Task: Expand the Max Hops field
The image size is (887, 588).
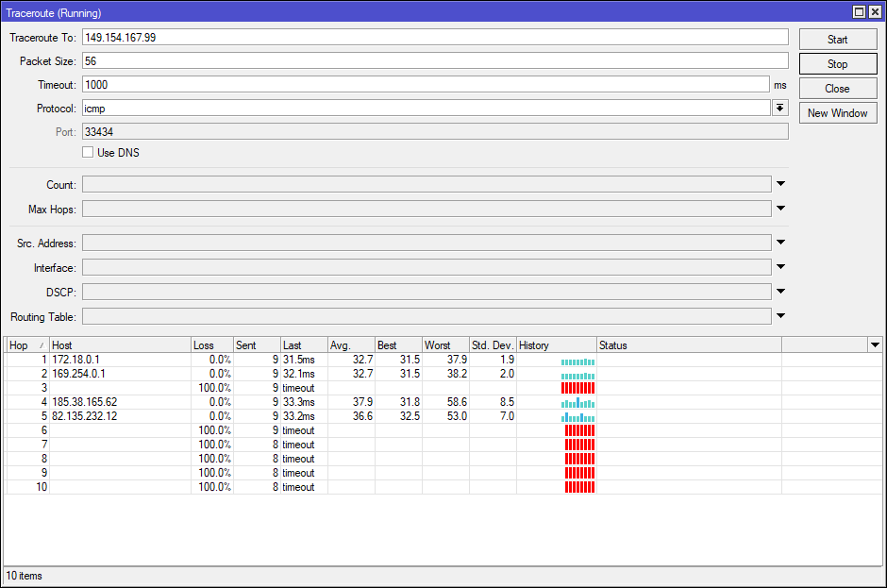Action: (x=780, y=209)
